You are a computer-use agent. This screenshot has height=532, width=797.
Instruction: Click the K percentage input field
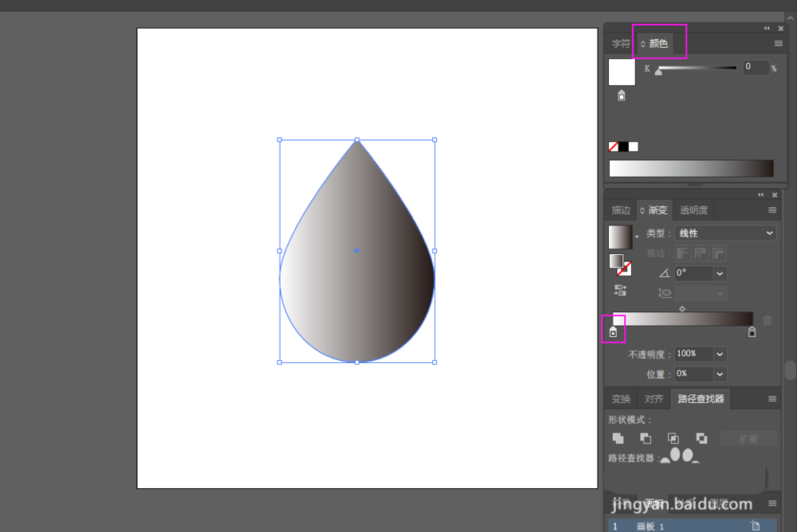[x=756, y=68]
